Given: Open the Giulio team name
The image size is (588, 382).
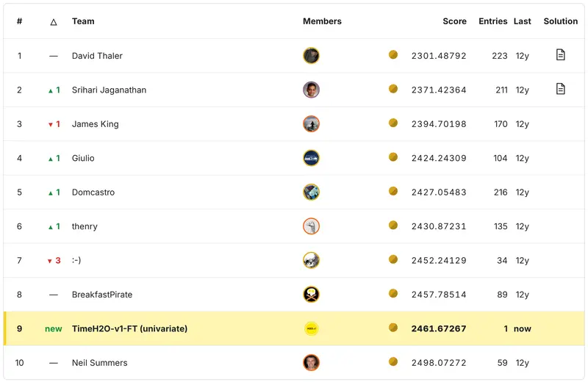Looking at the screenshot, I should (x=83, y=158).
